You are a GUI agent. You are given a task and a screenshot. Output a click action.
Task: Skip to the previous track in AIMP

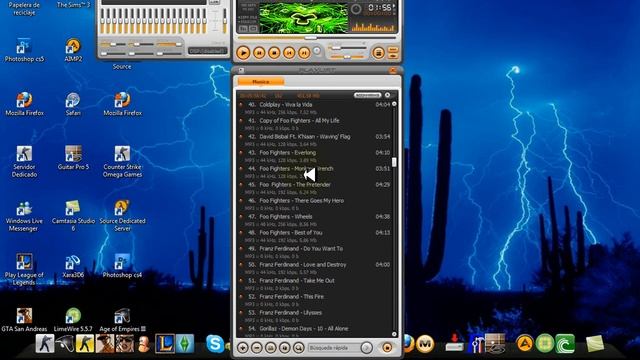[289, 53]
